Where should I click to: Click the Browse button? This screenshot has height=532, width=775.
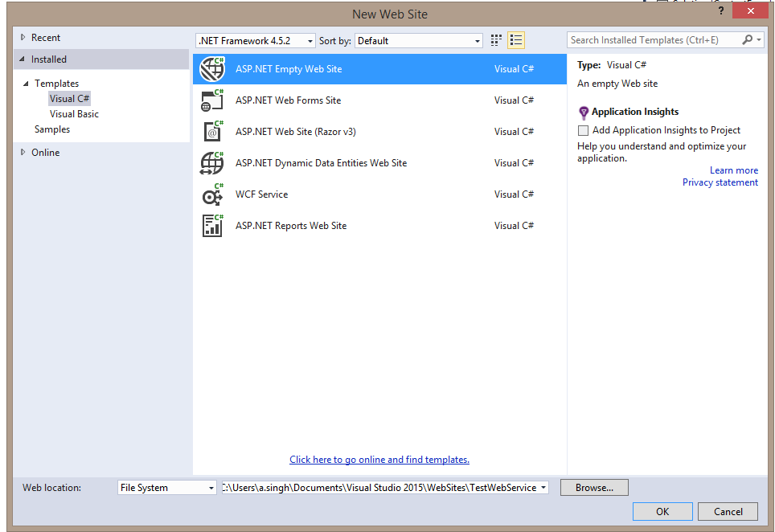click(x=594, y=487)
